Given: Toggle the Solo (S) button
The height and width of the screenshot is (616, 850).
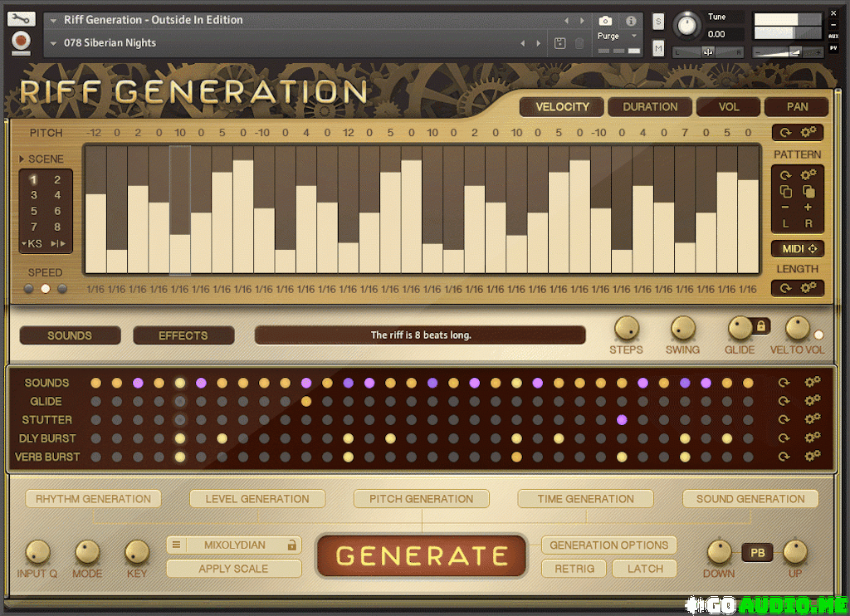Looking at the screenshot, I should click(658, 21).
